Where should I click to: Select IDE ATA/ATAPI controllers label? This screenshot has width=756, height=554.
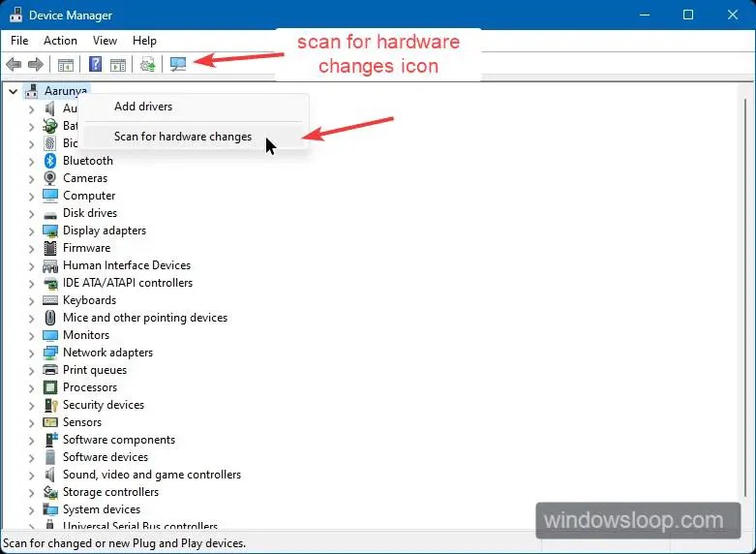[x=128, y=283]
